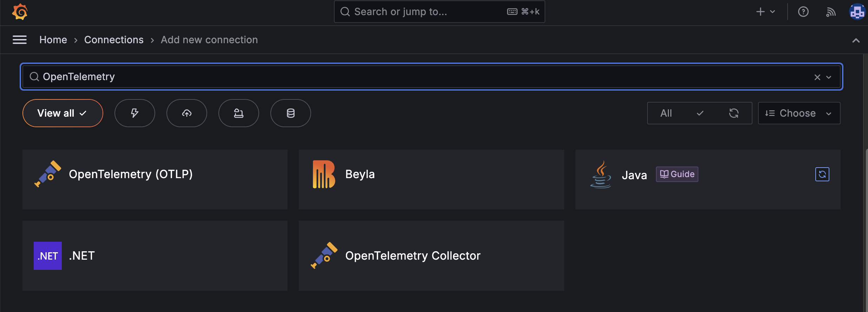Expand the Choose sort dropdown

[799, 113]
